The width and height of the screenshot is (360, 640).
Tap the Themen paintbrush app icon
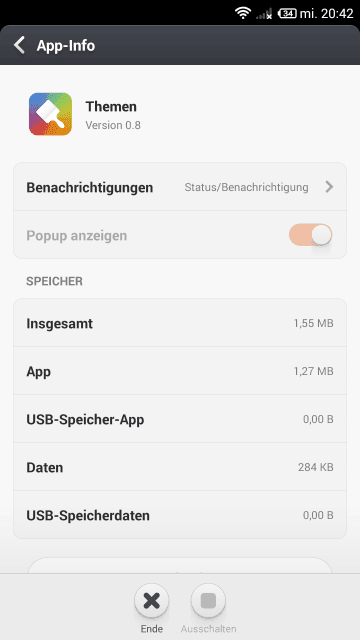coord(50,114)
